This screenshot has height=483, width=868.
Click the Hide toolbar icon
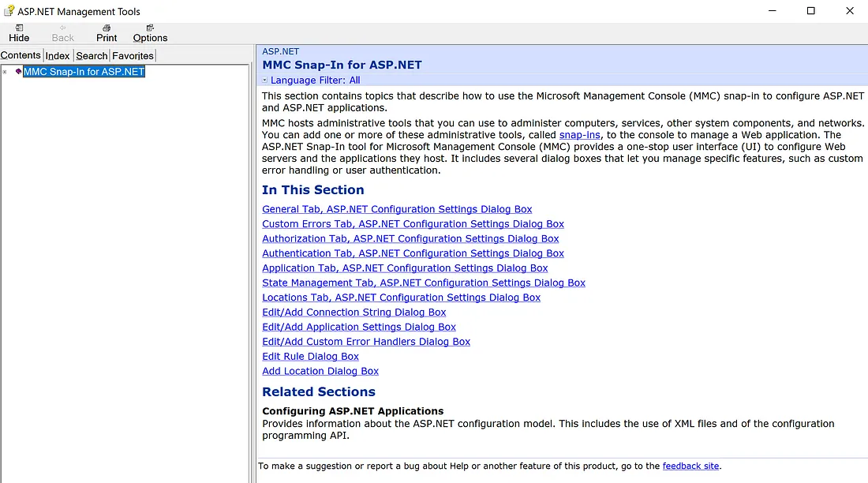click(x=19, y=28)
